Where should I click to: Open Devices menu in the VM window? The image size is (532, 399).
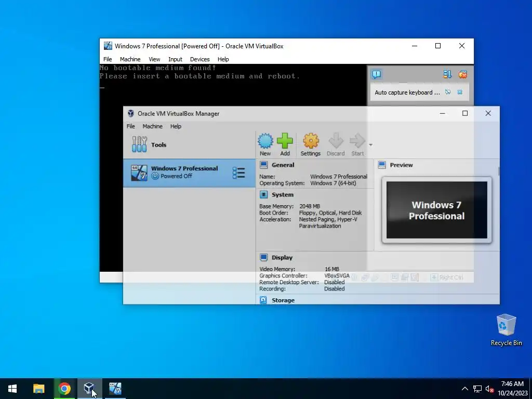[200, 59]
